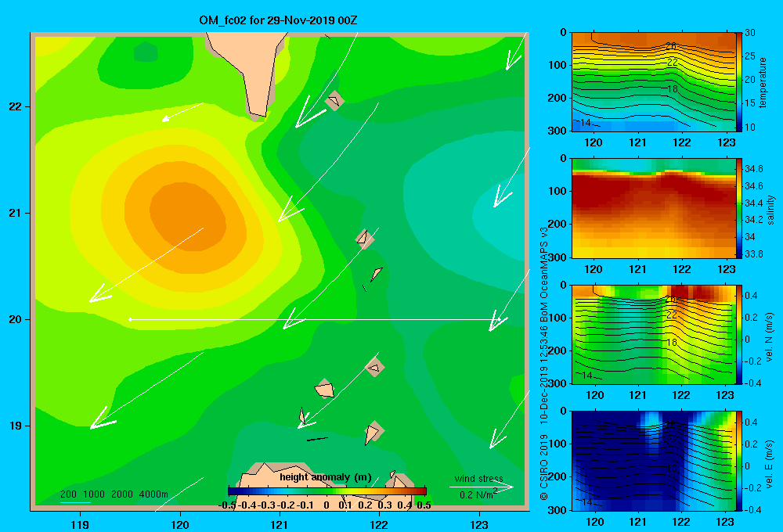The image size is (783, 532).
Task: Click the 300 depth label on temperature panel
Action: point(557,131)
